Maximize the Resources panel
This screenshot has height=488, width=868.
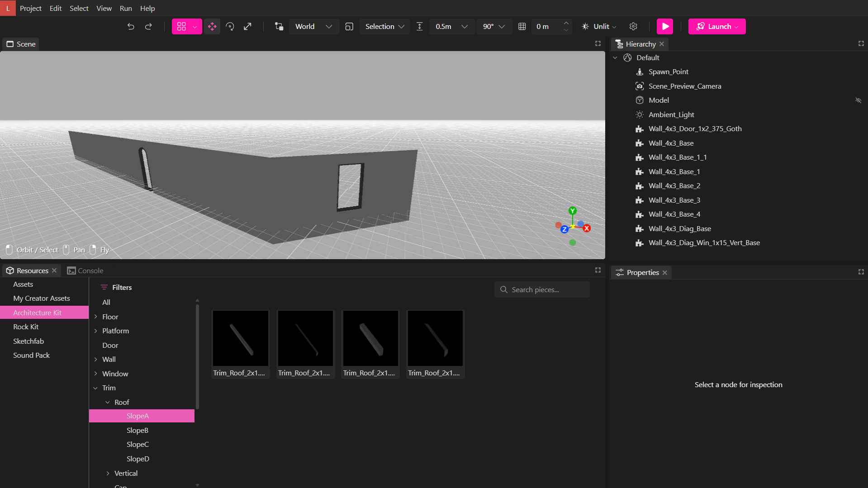click(x=598, y=270)
